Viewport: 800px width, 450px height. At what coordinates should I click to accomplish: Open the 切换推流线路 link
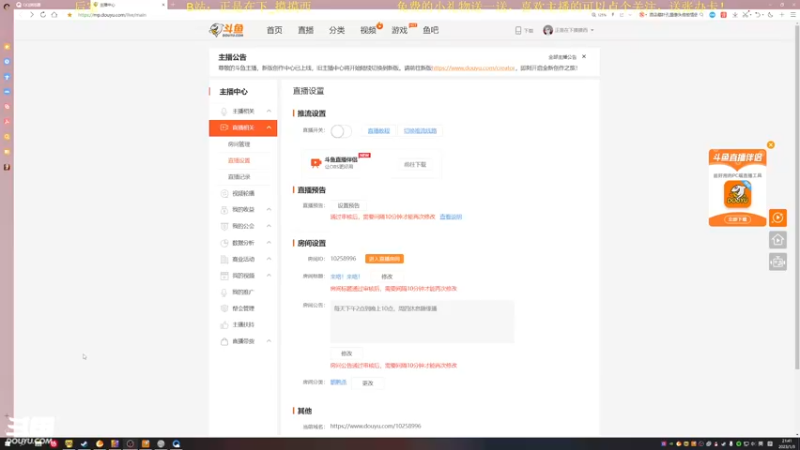420,131
